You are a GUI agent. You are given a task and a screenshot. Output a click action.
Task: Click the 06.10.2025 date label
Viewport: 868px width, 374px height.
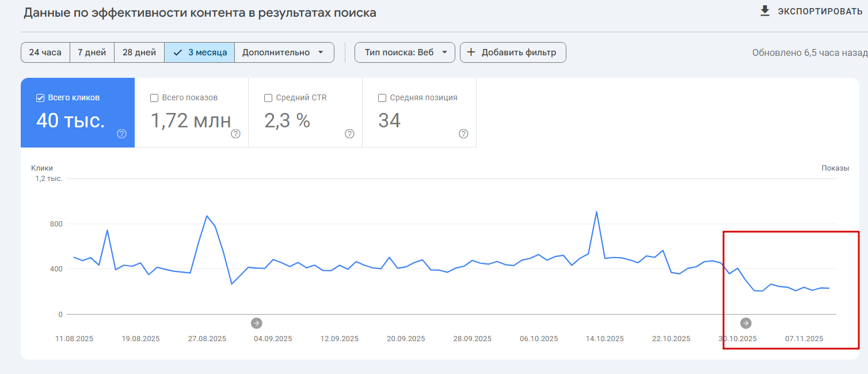coord(539,339)
